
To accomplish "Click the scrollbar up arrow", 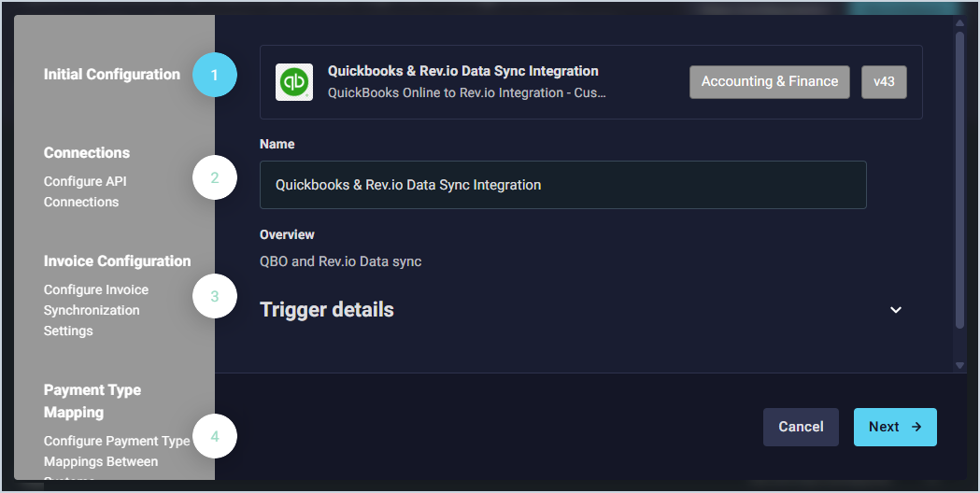I will click(x=960, y=23).
